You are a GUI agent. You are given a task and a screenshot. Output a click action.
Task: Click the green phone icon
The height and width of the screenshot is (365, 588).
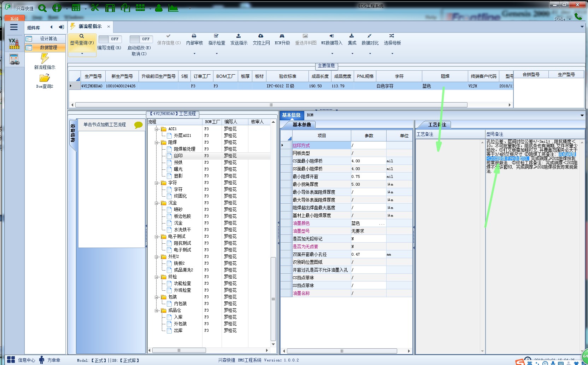click(578, 16)
